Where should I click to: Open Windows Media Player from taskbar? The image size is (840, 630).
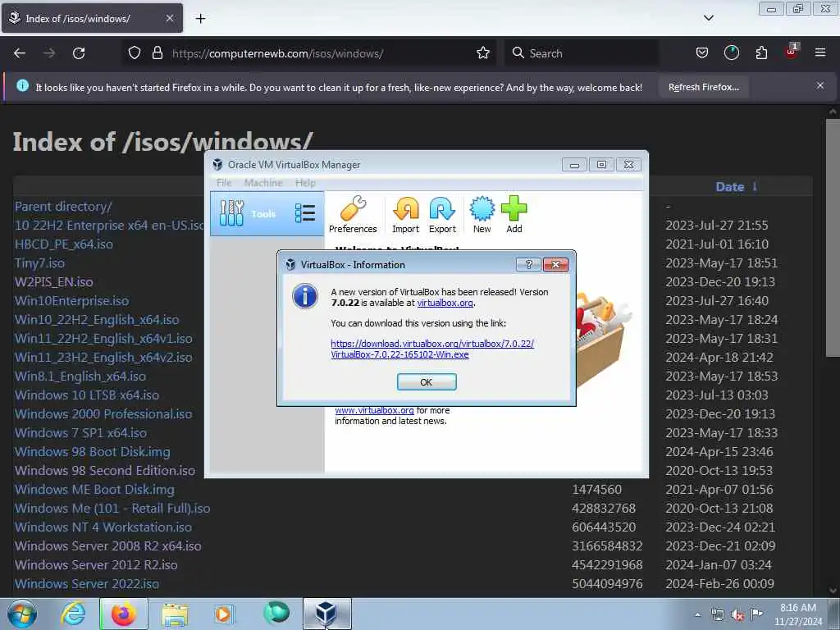click(x=223, y=614)
